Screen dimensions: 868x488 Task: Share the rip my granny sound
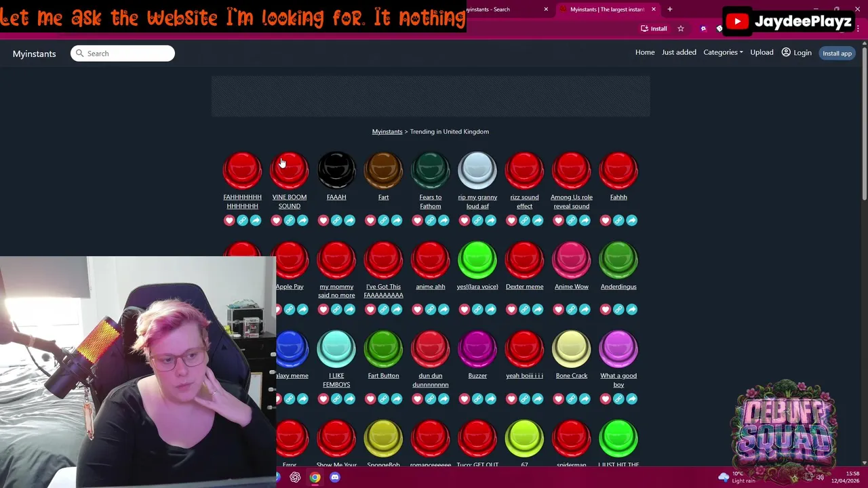[490, 220]
